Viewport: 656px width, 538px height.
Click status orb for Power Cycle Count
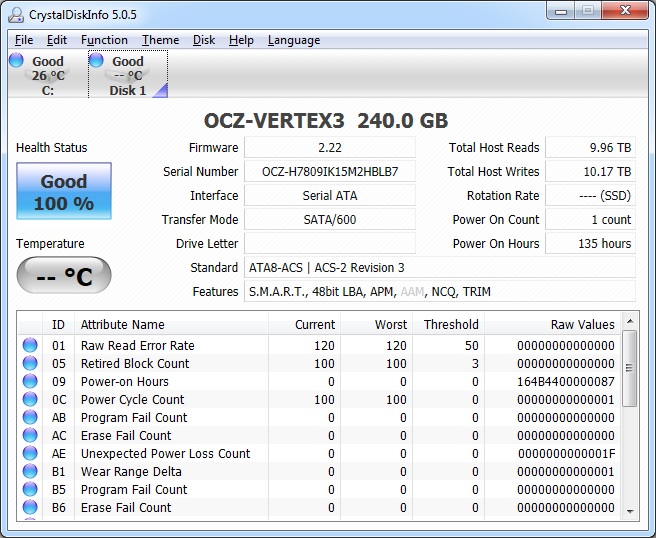[x=30, y=399]
